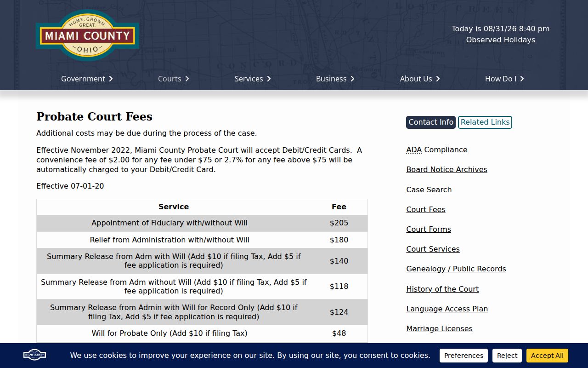Image resolution: width=588 pixels, height=368 pixels.
Task: Open the Government menu
Action: pos(83,79)
